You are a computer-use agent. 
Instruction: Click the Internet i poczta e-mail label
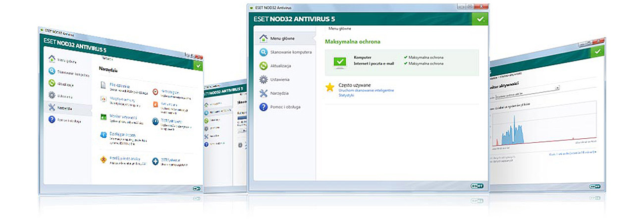[375, 63]
